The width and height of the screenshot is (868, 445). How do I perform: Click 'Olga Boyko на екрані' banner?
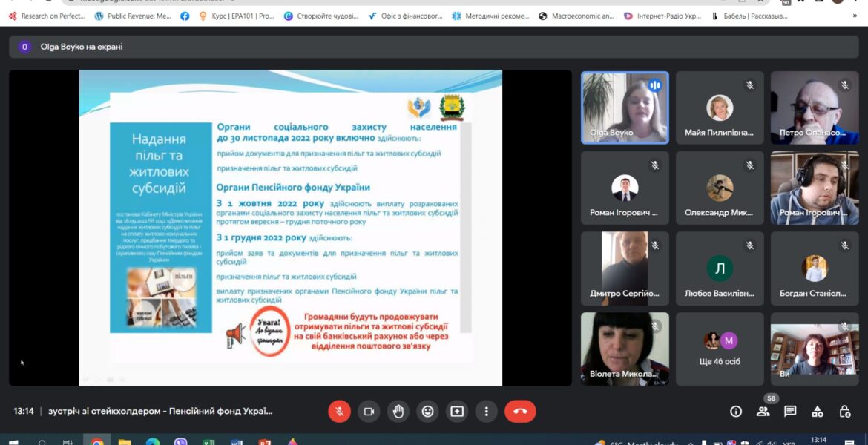[433, 47]
